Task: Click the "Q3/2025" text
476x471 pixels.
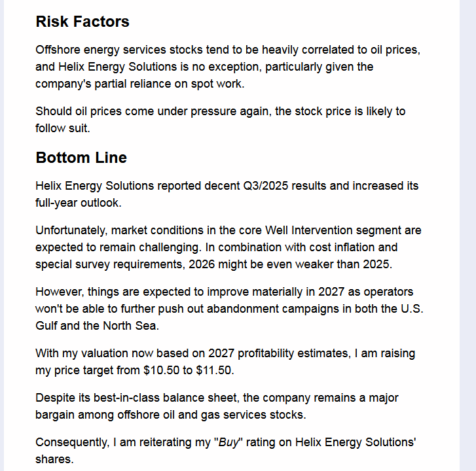Action: click(265, 186)
